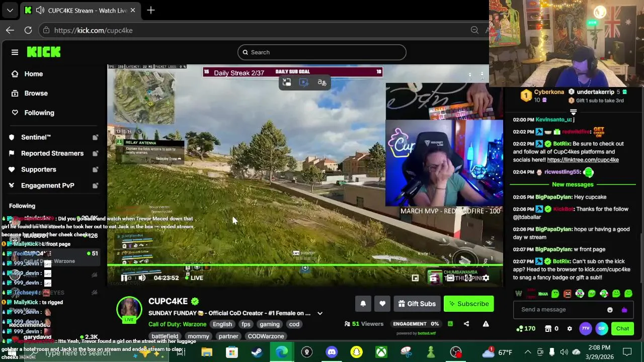Screen dimensions: 644x362
Task: Select the CODWarzone tag
Action: [266, 336]
